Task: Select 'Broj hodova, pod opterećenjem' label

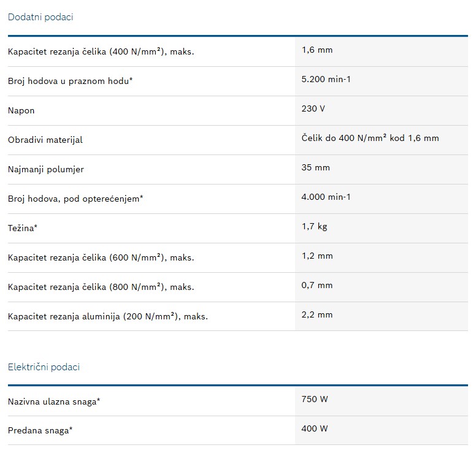Action: tap(75, 199)
